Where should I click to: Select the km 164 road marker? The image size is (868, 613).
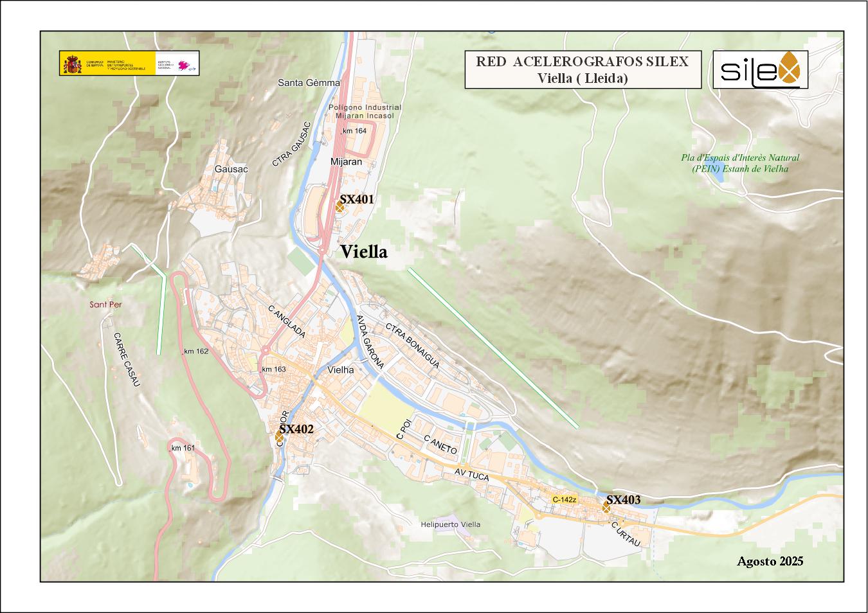(x=354, y=131)
